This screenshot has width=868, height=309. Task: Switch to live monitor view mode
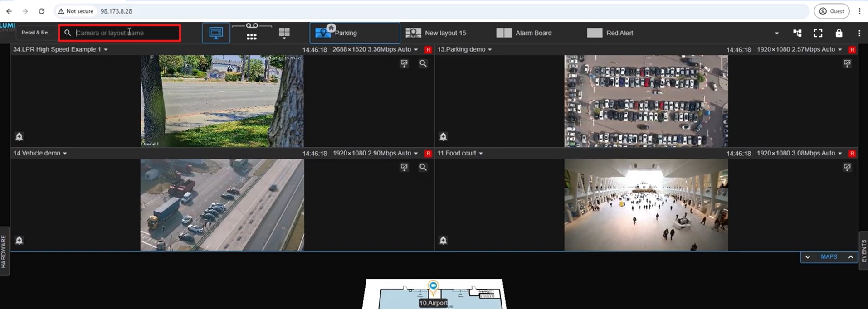click(216, 33)
